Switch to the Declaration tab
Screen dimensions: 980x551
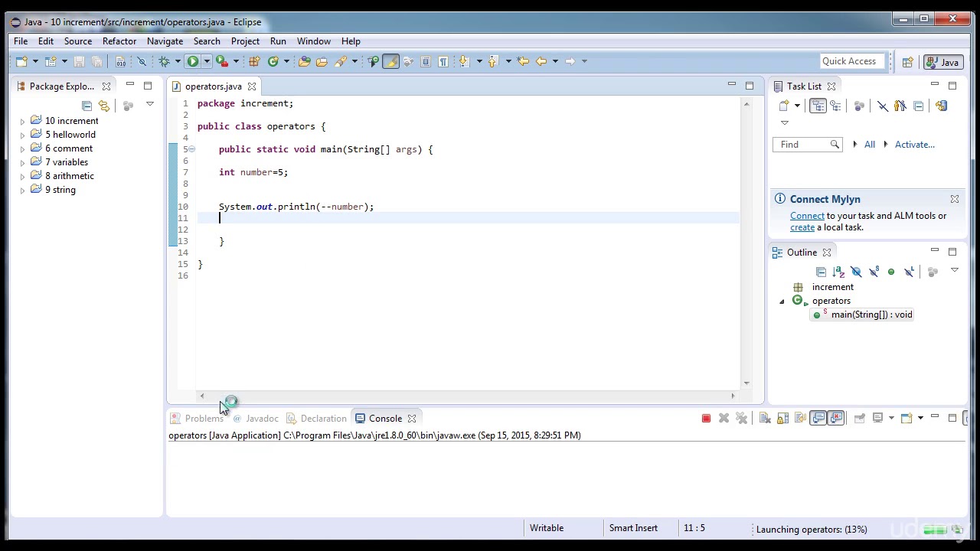[316, 419]
